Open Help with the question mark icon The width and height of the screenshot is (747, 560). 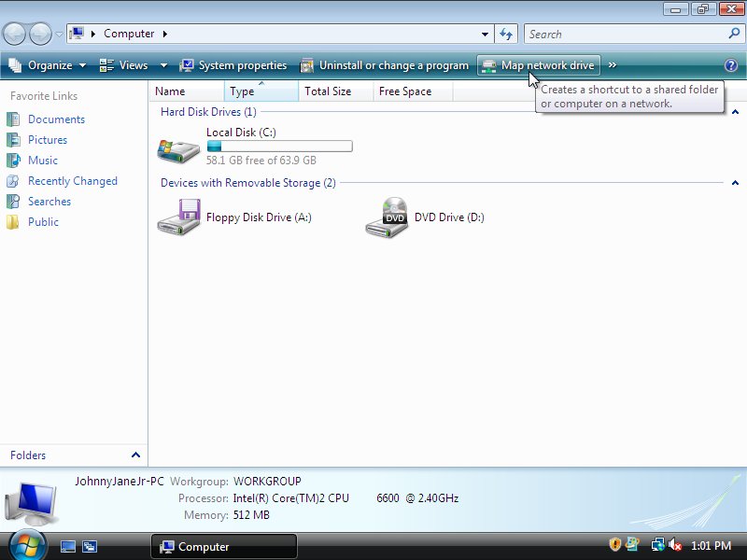(x=731, y=65)
